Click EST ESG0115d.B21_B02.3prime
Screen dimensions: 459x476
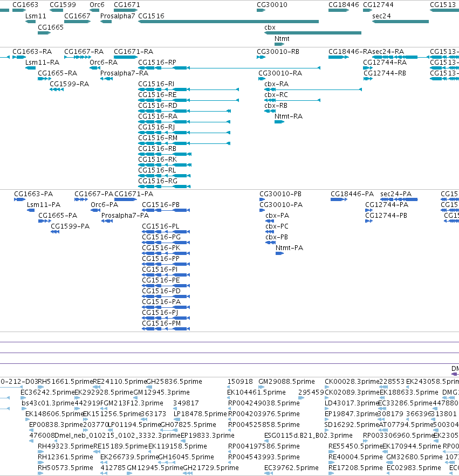[x=266, y=441]
